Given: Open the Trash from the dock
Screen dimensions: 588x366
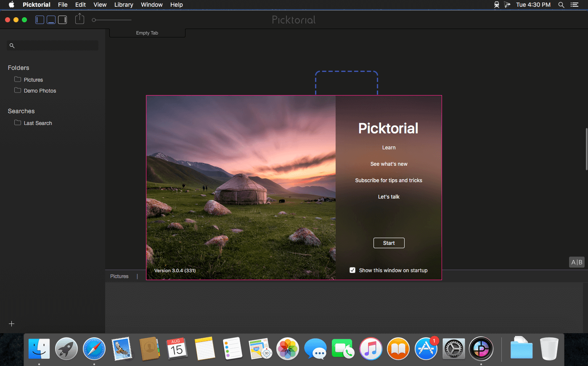Looking at the screenshot, I should (549, 349).
